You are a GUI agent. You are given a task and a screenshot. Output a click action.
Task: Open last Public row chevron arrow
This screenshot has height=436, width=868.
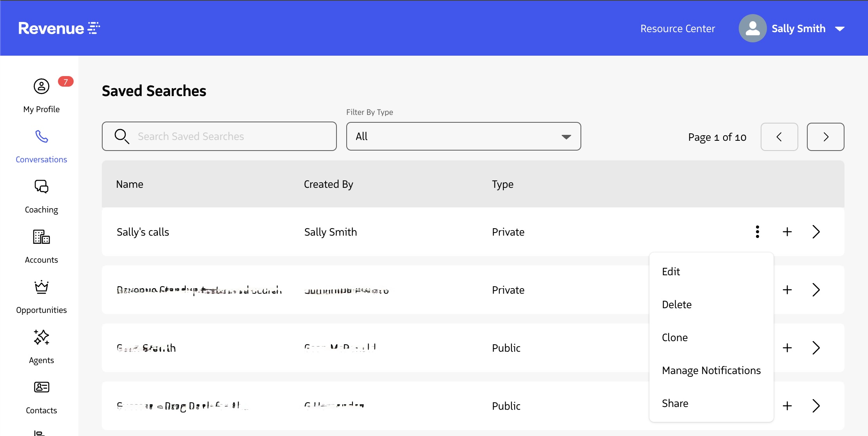[816, 406]
